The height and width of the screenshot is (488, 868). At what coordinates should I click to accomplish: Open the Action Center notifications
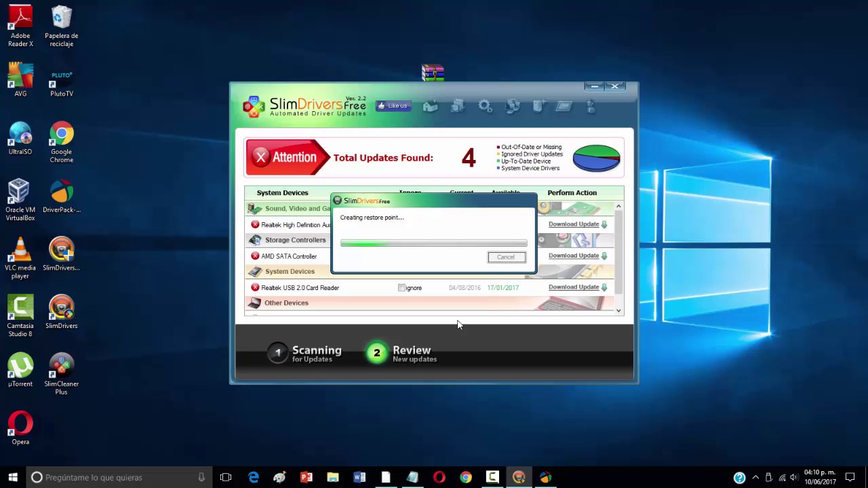pyautogui.click(x=850, y=477)
